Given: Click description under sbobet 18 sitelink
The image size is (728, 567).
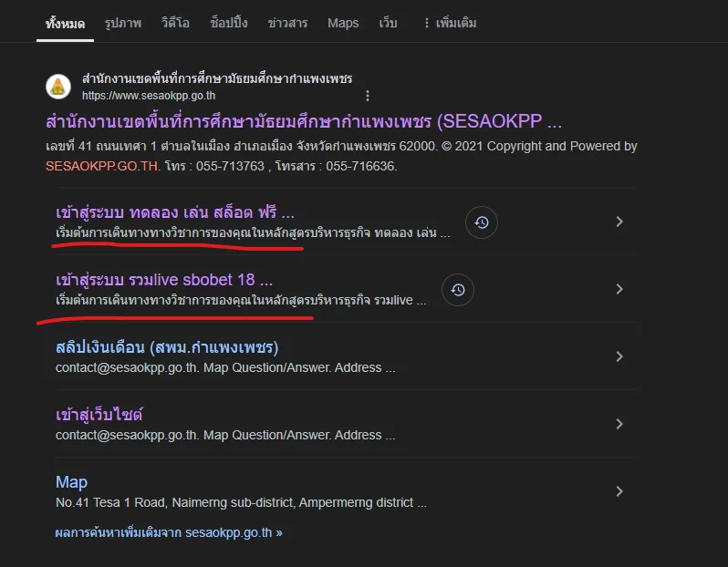Looking at the screenshot, I should pos(241,300).
